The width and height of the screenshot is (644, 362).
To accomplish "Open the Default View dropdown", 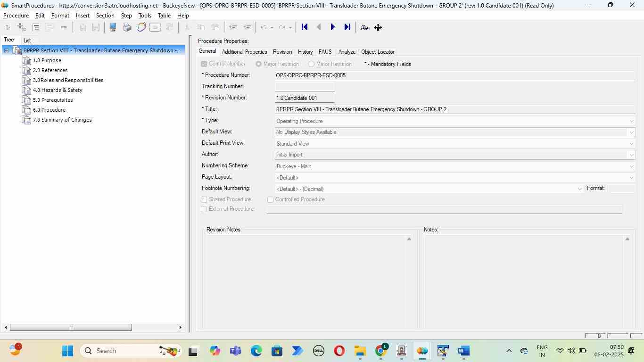I will click(x=632, y=132).
